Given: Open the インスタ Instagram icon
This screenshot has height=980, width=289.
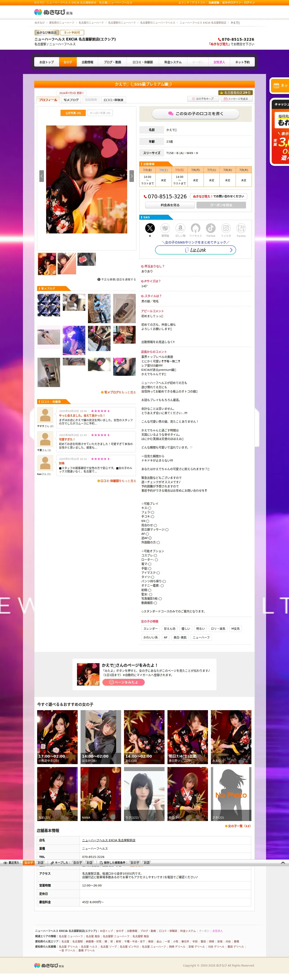Looking at the screenshot, I should coord(226,228).
